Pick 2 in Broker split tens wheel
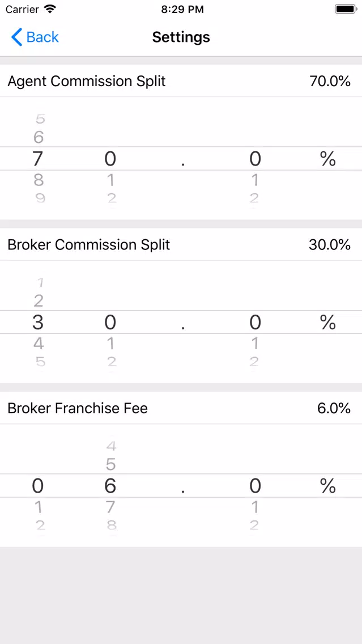 click(39, 300)
